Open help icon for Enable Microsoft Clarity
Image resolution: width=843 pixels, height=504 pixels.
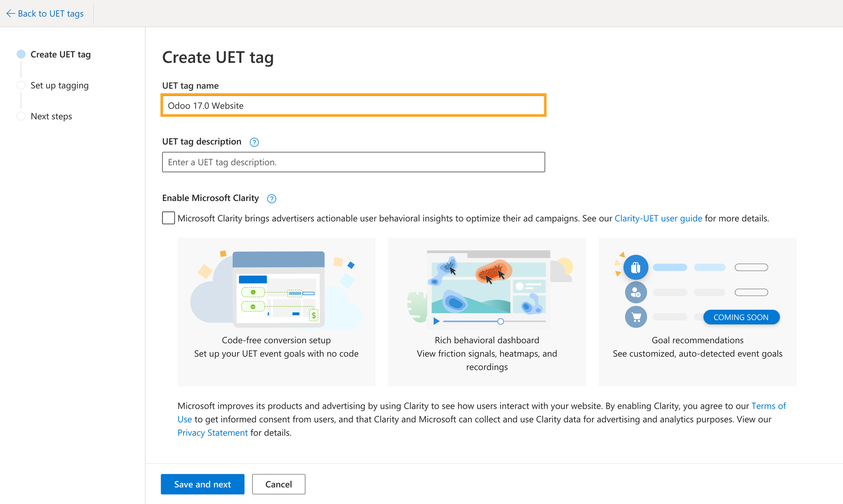coord(272,199)
